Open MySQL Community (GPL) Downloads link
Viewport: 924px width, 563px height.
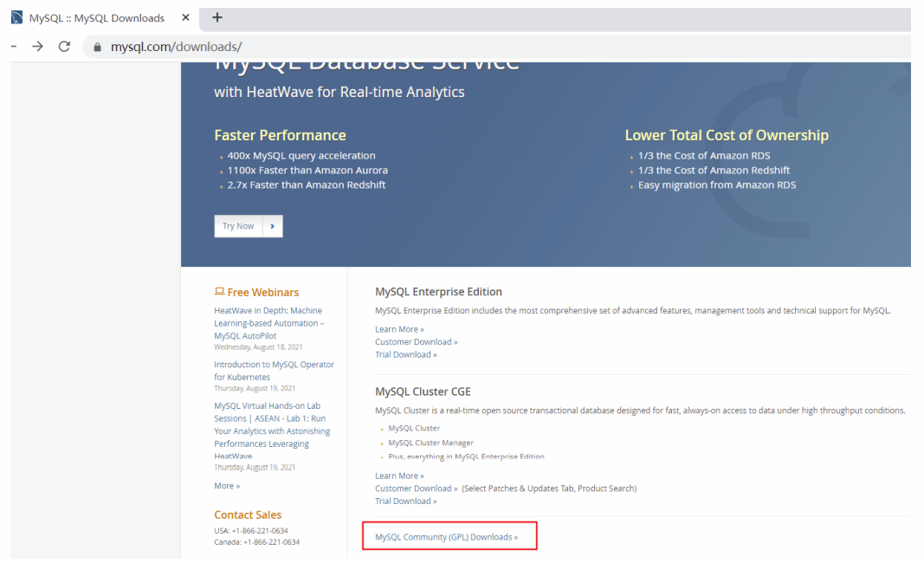click(x=447, y=537)
